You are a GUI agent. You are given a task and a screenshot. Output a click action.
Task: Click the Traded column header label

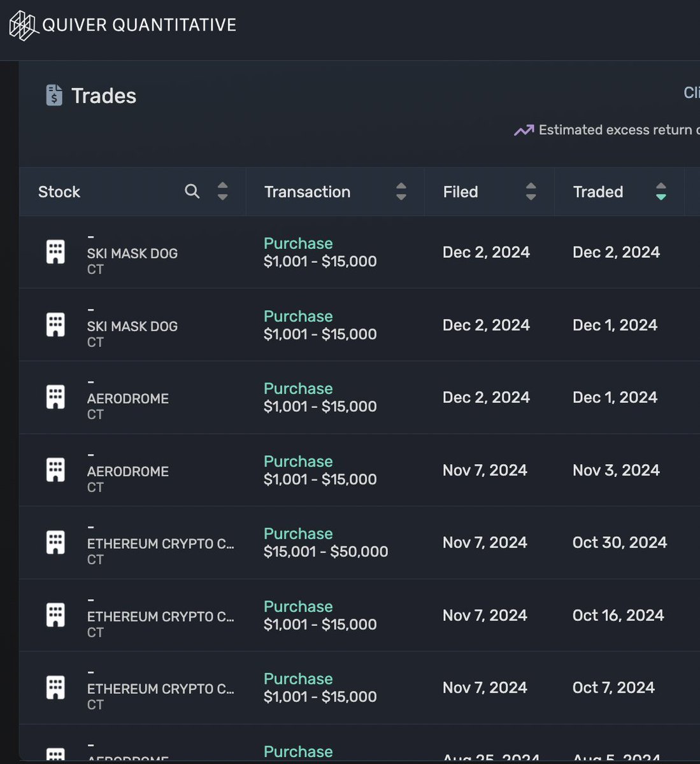598,192
